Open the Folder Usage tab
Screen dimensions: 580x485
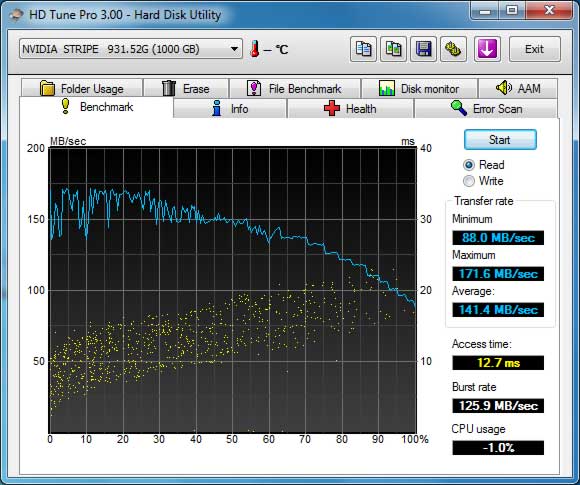pyautogui.click(x=82, y=88)
